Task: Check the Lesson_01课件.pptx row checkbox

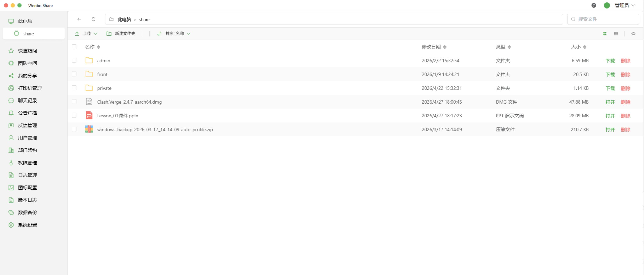Action: pyautogui.click(x=74, y=115)
